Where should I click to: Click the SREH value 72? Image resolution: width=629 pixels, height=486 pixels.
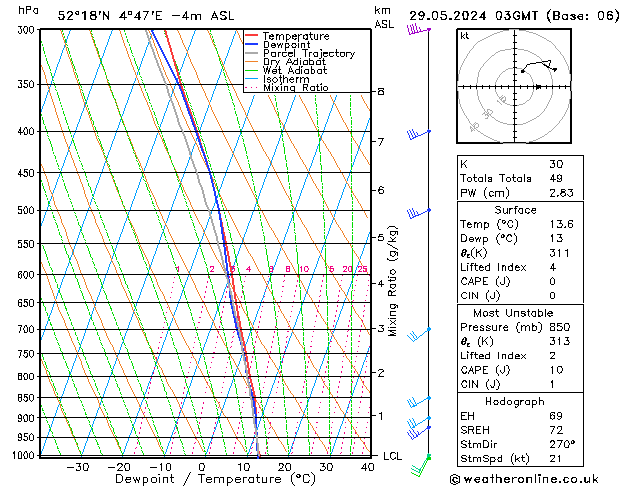(556, 430)
